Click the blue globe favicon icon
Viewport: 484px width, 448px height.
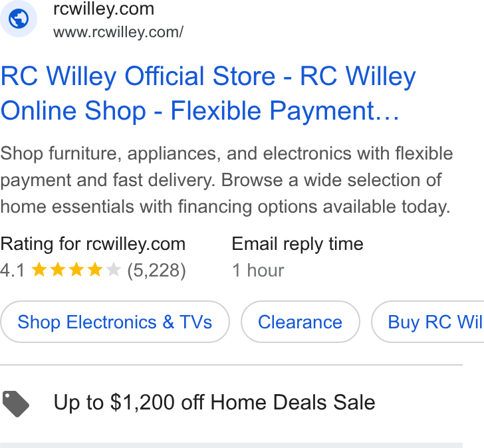point(18,19)
